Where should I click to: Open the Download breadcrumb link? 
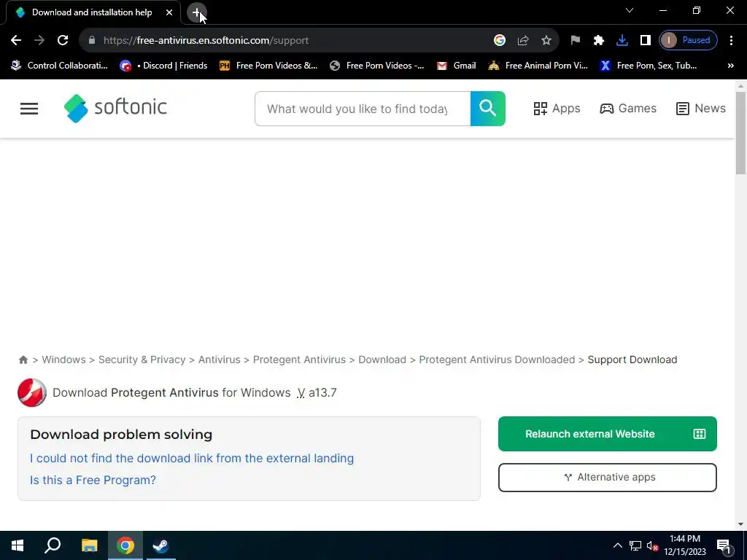(382, 359)
